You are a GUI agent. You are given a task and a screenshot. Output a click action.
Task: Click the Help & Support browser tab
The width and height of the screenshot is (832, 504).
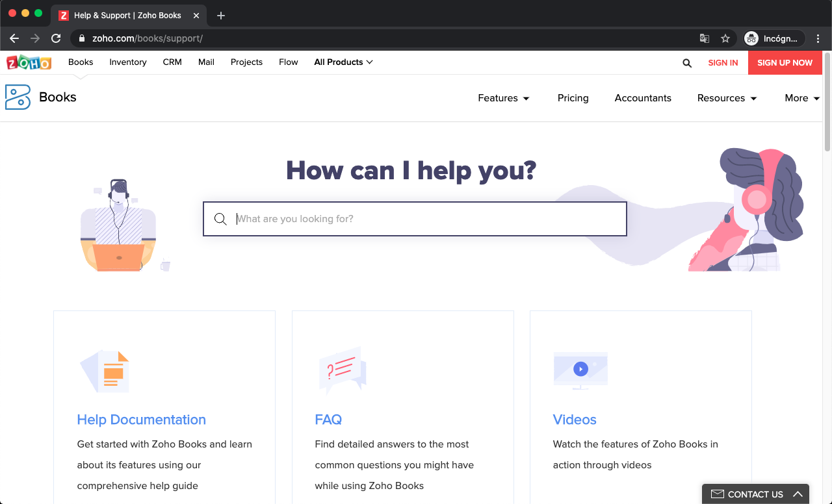click(x=129, y=15)
